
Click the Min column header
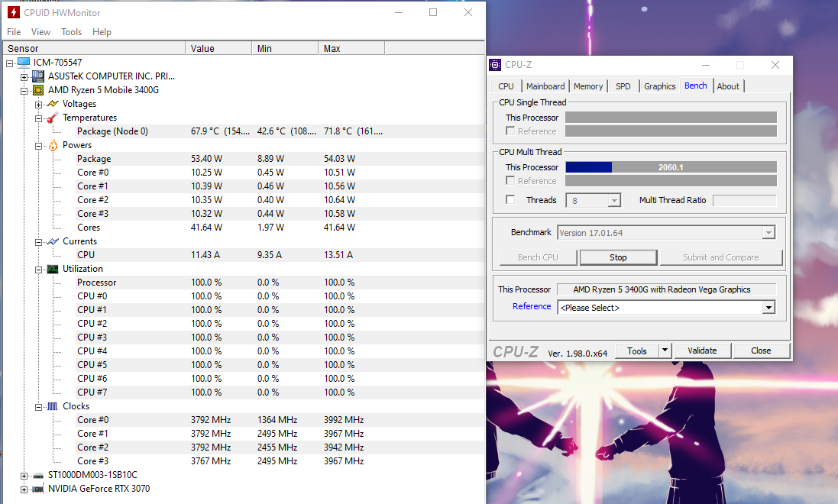pos(285,49)
